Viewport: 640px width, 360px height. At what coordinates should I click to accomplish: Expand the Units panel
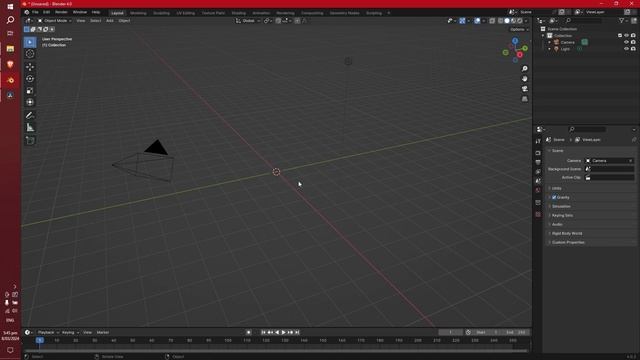557,188
